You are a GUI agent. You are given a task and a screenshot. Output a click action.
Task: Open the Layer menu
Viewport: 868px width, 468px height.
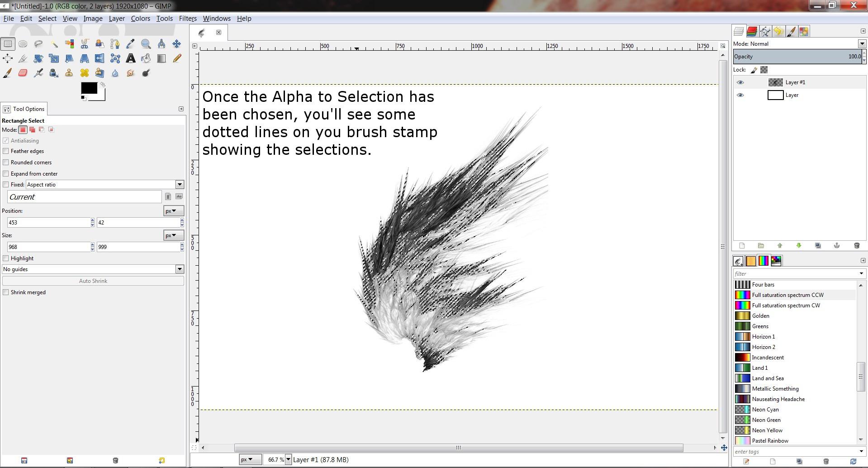coord(117,19)
